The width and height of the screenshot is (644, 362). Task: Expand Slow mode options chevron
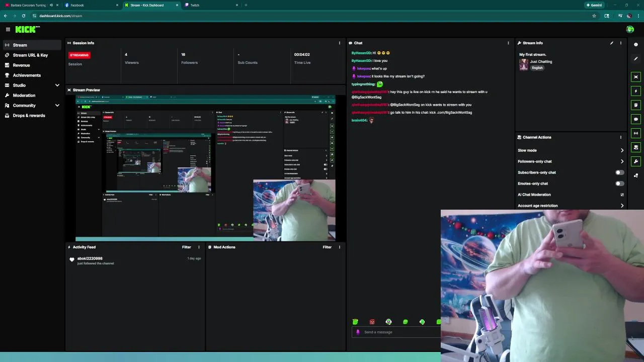pyautogui.click(x=622, y=150)
